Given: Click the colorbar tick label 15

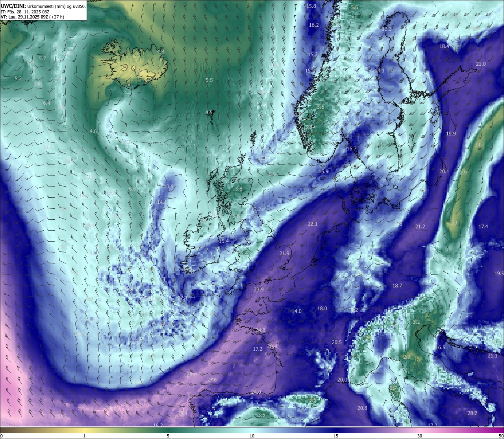Looking at the screenshot, I should tap(336, 435).
